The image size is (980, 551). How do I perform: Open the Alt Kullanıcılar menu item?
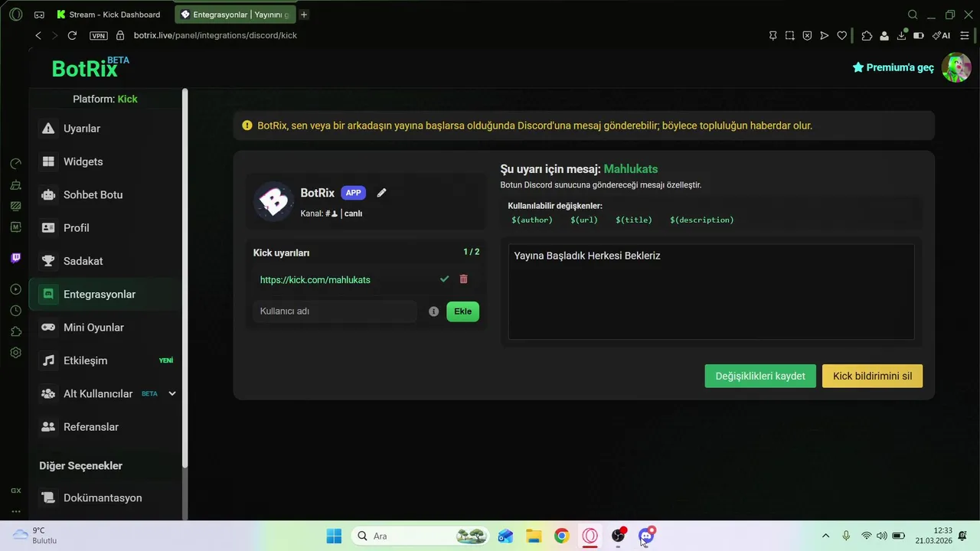(x=106, y=393)
